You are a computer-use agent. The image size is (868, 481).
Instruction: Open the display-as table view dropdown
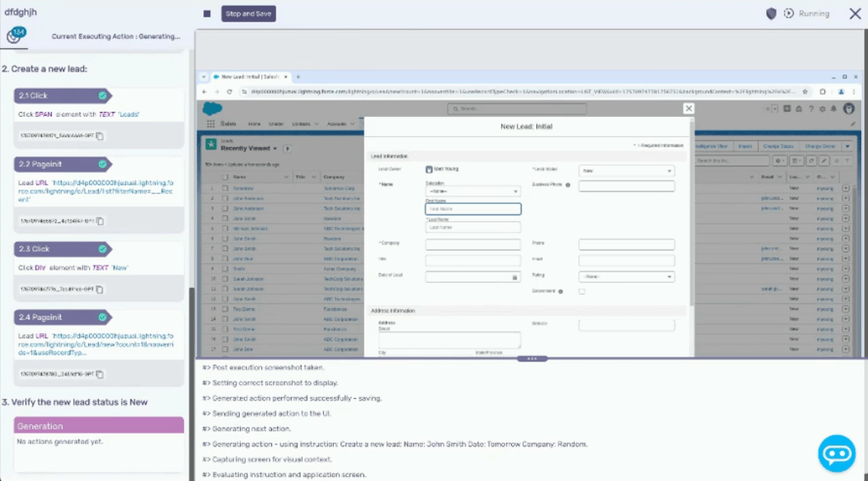(796, 161)
